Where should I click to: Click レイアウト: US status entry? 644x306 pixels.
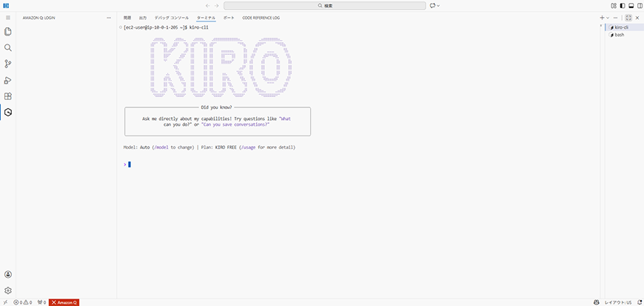(x=618, y=302)
